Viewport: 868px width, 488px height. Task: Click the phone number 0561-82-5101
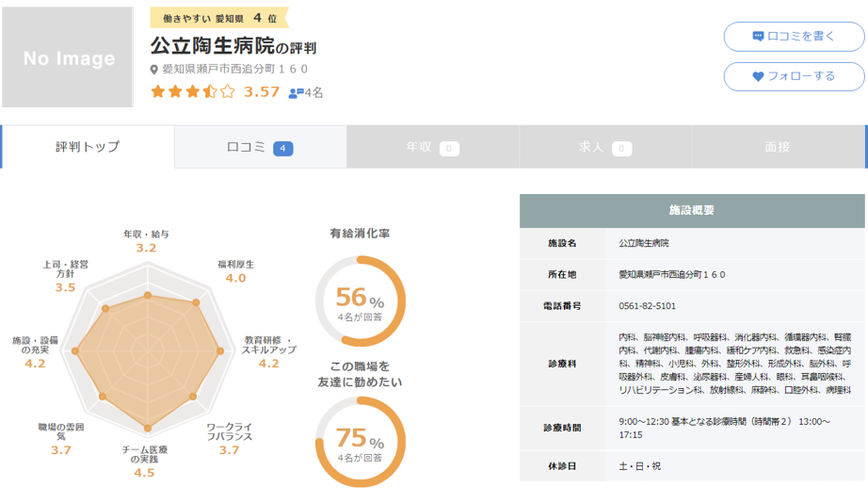(647, 306)
